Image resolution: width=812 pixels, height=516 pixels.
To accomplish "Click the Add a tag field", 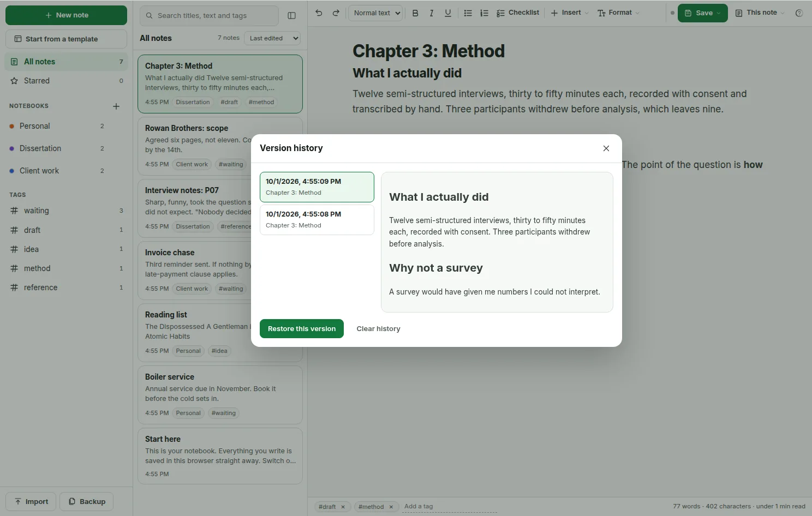I will tap(450, 507).
